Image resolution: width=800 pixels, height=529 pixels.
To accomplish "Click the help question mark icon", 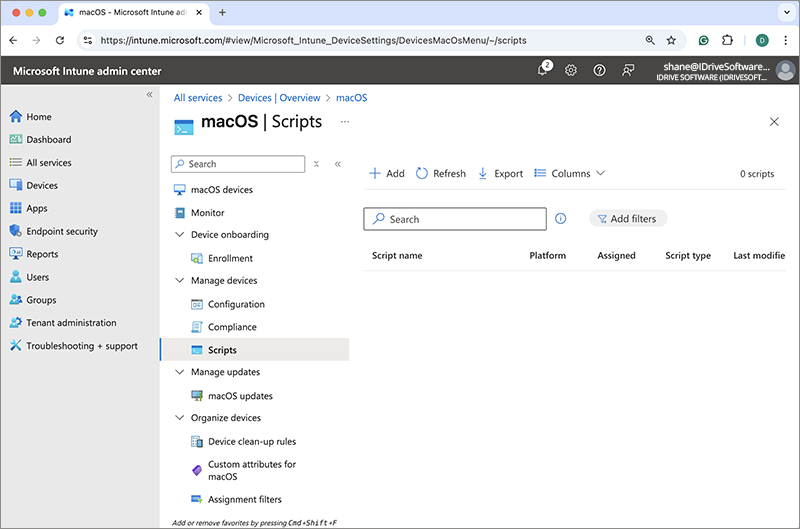I will (599, 70).
